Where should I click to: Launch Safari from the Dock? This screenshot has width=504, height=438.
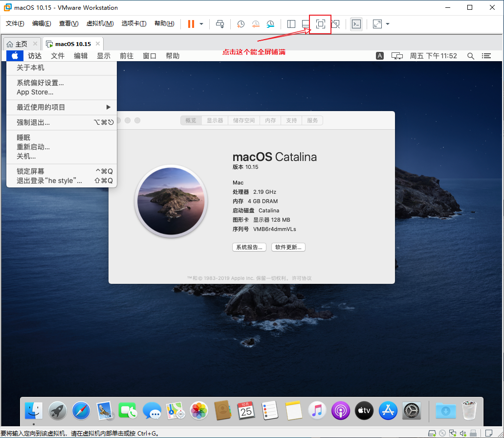[x=81, y=411]
